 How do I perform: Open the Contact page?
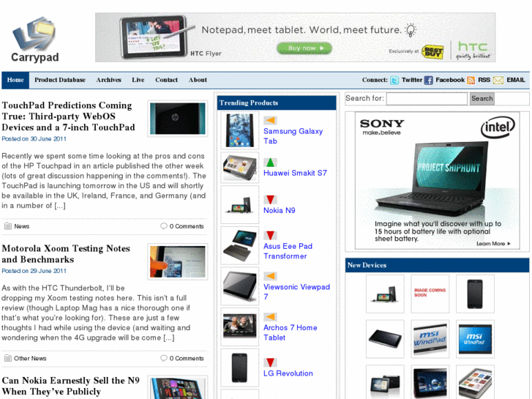coord(167,80)
